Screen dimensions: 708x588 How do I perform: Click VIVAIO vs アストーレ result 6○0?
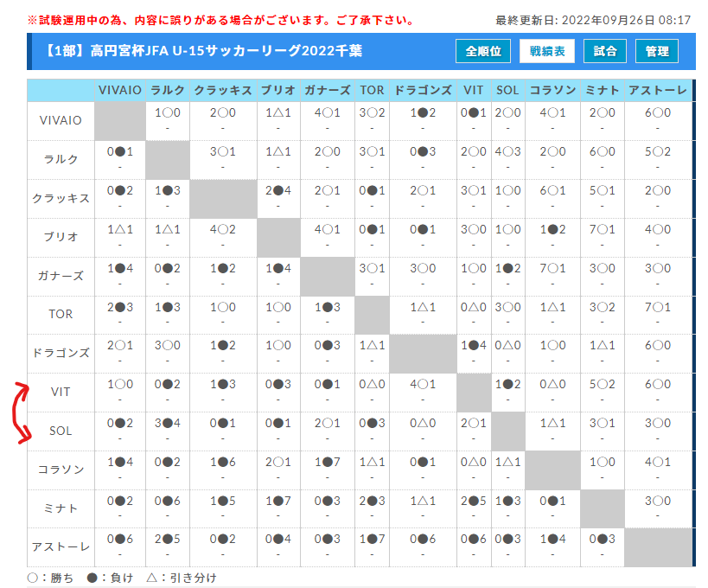pyautogui.click(x=658, y=113)
